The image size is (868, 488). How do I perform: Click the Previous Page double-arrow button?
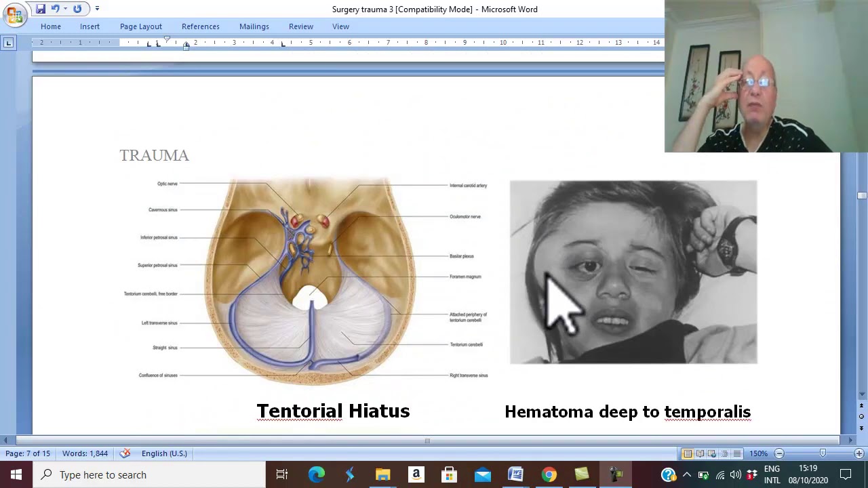[x=862, y=406]
